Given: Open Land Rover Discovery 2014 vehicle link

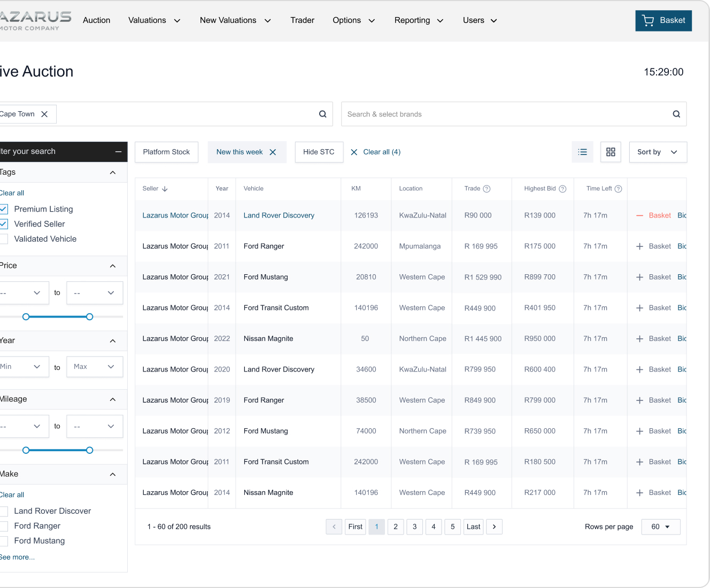Looking at the screenshot, I should (x=279, y=215).
